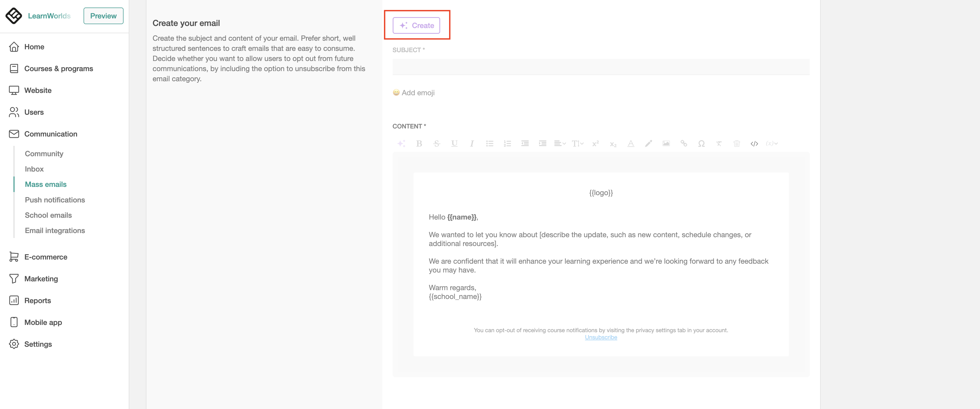The width and height of the screenshot is (980, 409).
Task: Click the AI Create button
Action: point(416,25)
